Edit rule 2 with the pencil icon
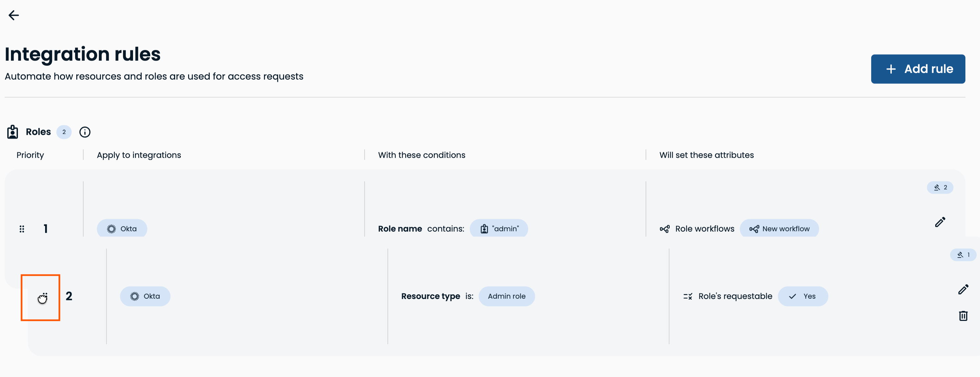980x377 pixels. coord(963,289)
